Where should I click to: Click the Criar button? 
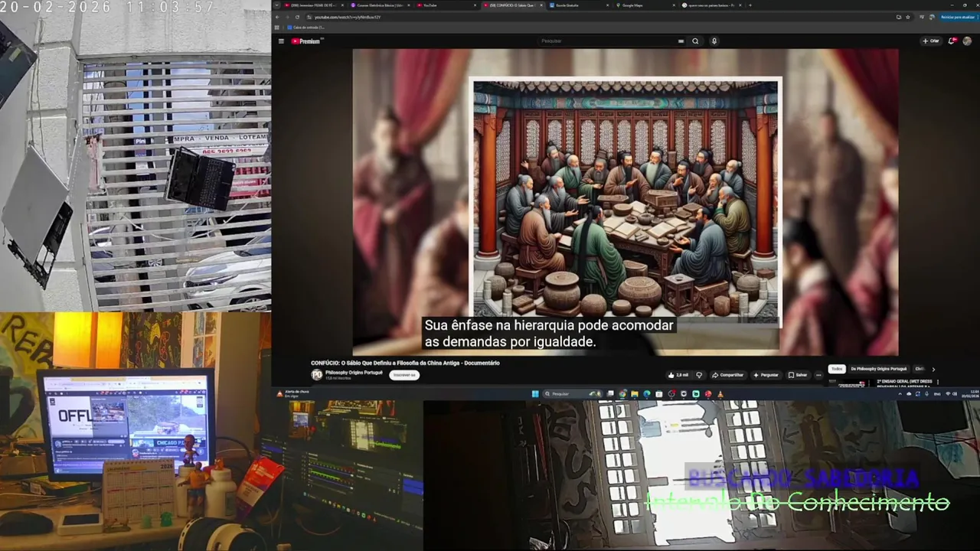click(x=930, y=41)
